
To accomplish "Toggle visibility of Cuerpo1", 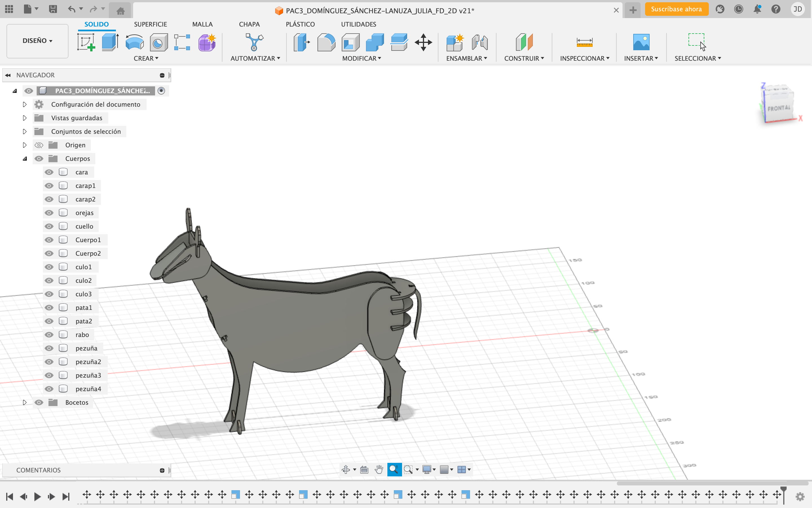I will tap(49, 240).
